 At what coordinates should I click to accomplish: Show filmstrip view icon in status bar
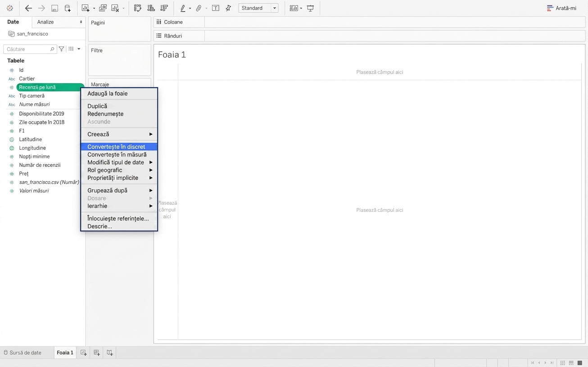pyautogui.click(x=571, y=363)
